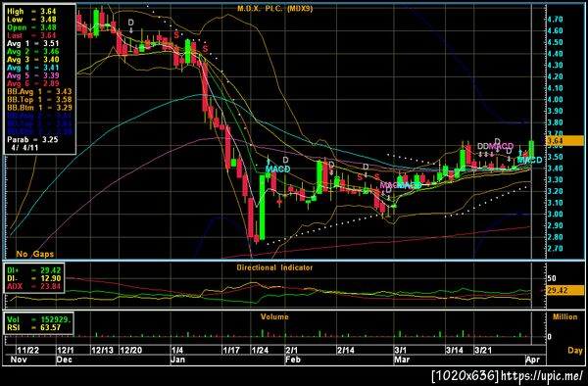
Task: Click the Volume panel title
Action: [x=274, y=316]
